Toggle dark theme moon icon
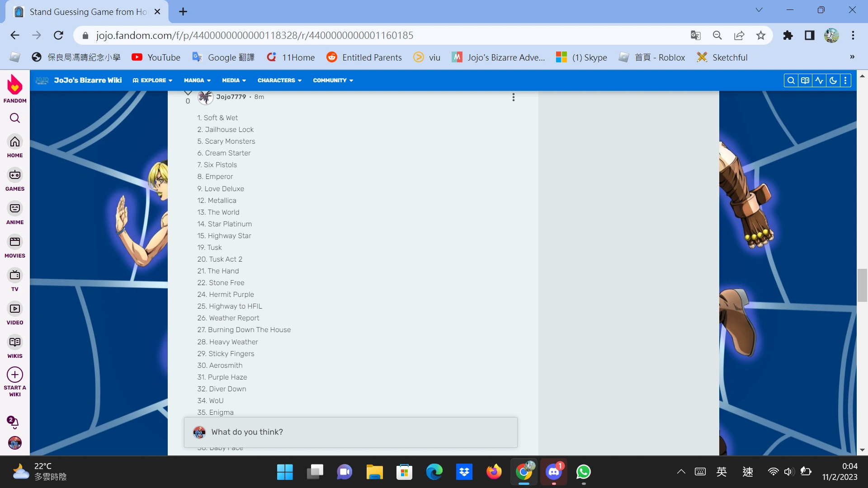 [x=833, y=80]
